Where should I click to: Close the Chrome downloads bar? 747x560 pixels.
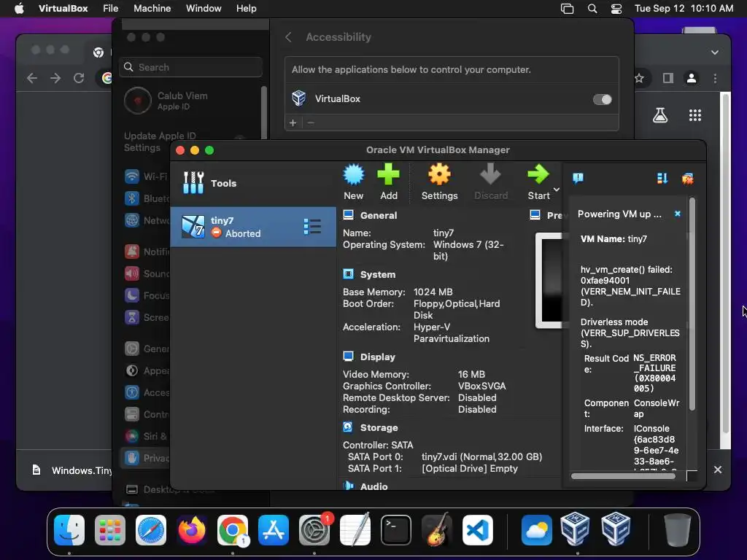tap(718, 470)
